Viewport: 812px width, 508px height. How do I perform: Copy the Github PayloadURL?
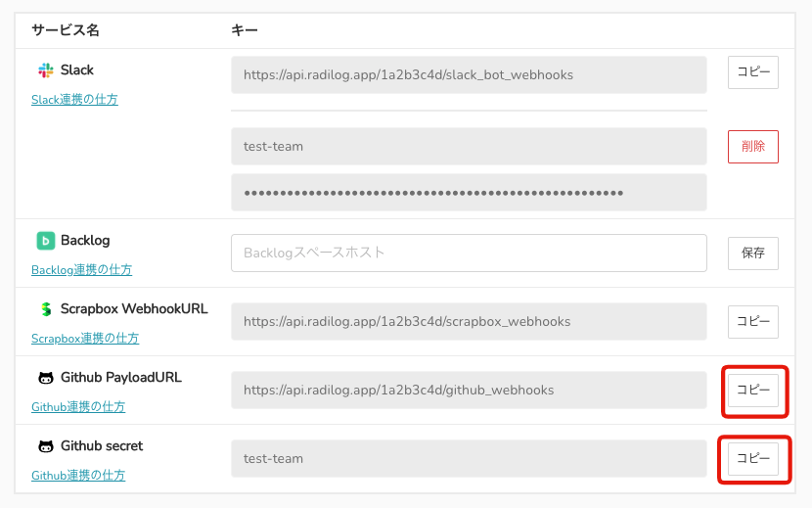click(x=752, y=390)
